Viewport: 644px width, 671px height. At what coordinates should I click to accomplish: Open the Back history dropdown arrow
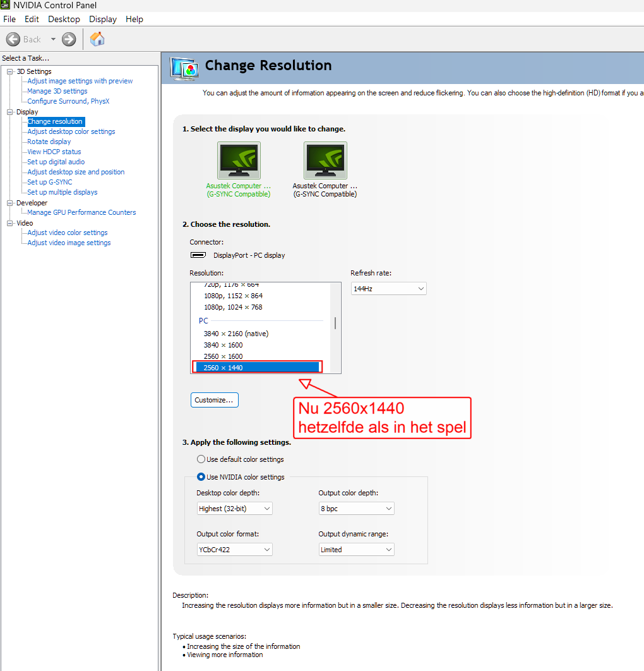(x=53, y=39)
